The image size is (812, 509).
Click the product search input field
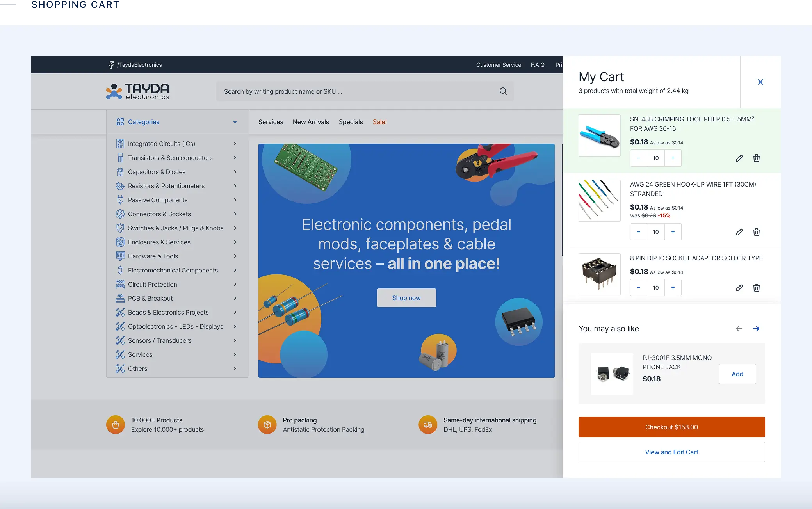[355, 91]
